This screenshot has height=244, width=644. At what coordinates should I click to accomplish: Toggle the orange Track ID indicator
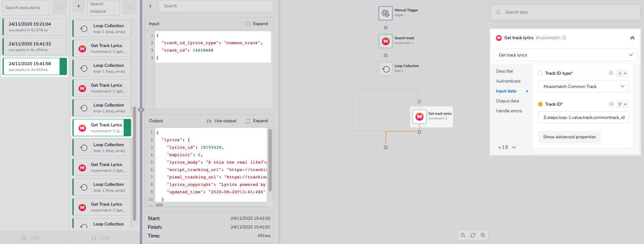540,104
